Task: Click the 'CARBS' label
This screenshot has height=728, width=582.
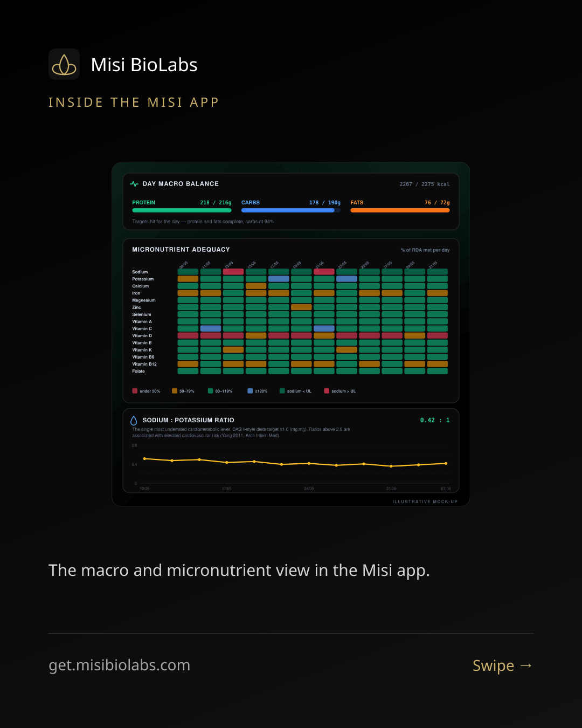Action: pos(251,203)
